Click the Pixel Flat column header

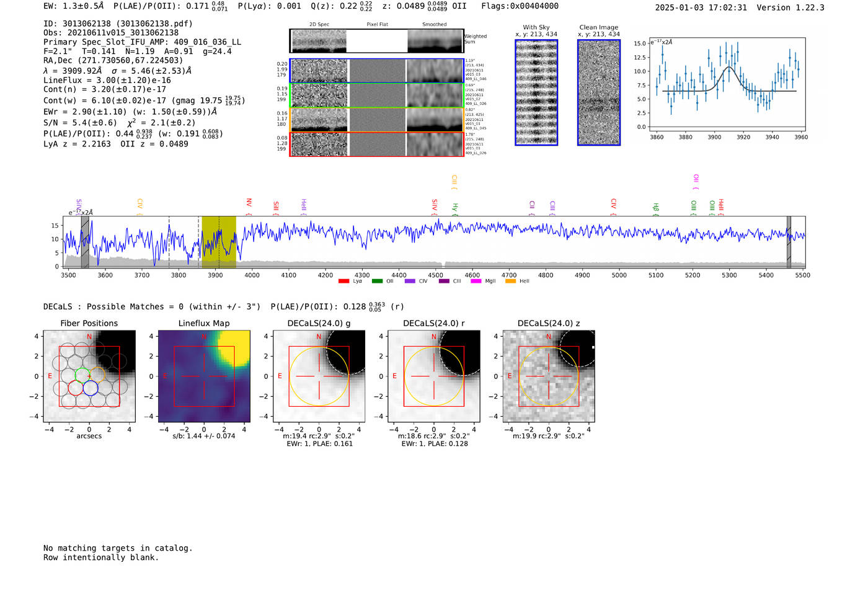pyautogui.click(x=378, y=24)
